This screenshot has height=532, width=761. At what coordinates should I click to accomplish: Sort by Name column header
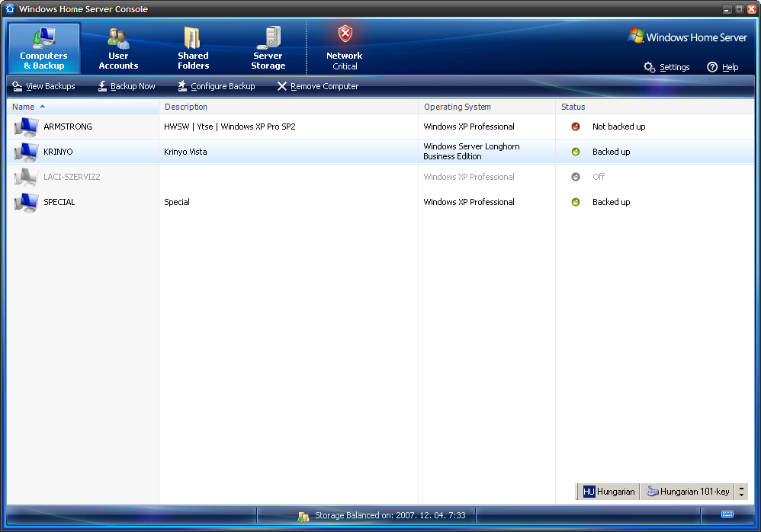coord(82,107)
